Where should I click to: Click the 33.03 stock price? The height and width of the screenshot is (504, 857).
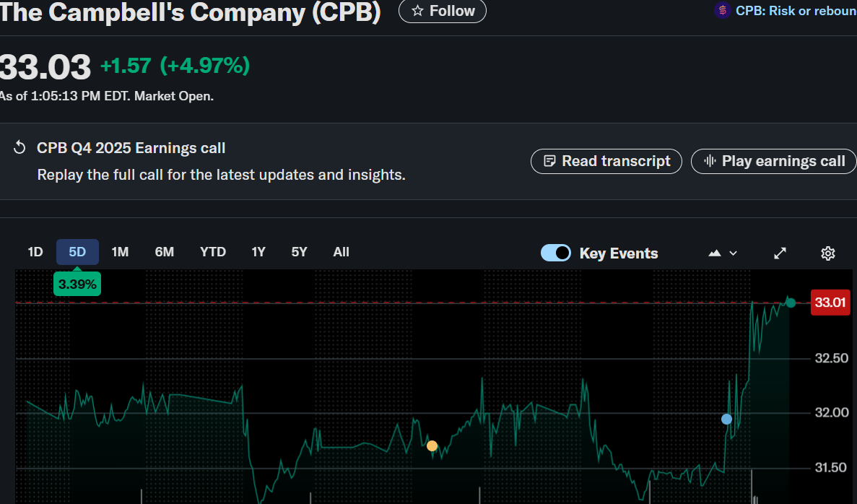pyautogui.click(x=45, y=67)
